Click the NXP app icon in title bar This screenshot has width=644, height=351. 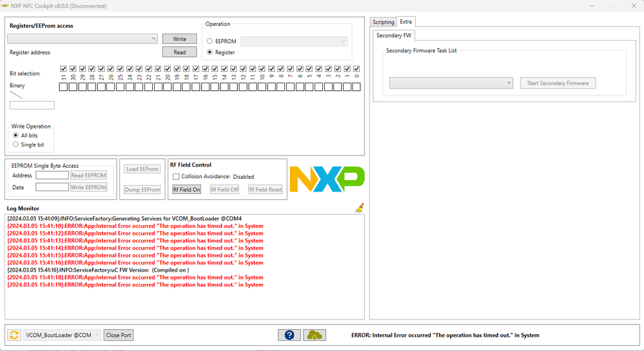pyautogui.click(x=5, y=6)
